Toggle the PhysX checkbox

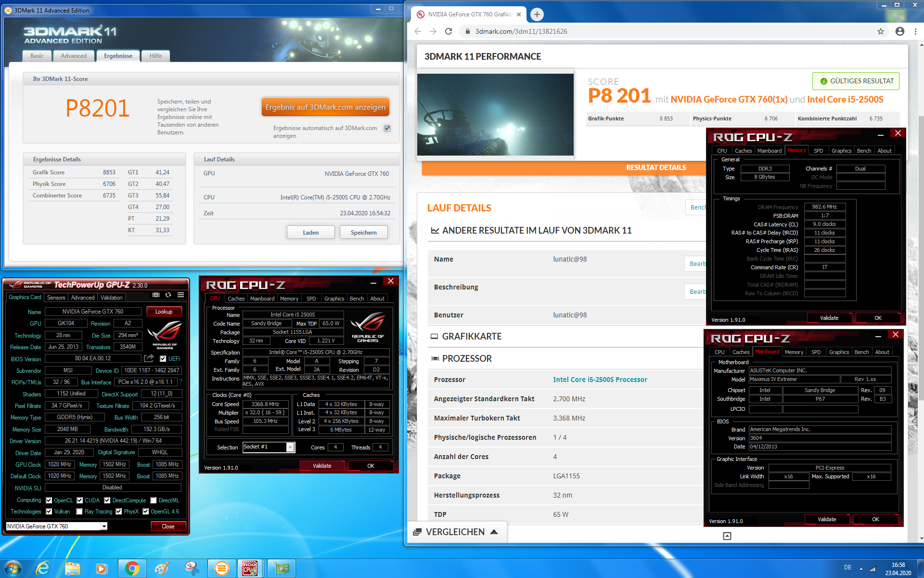coord(119,512)
